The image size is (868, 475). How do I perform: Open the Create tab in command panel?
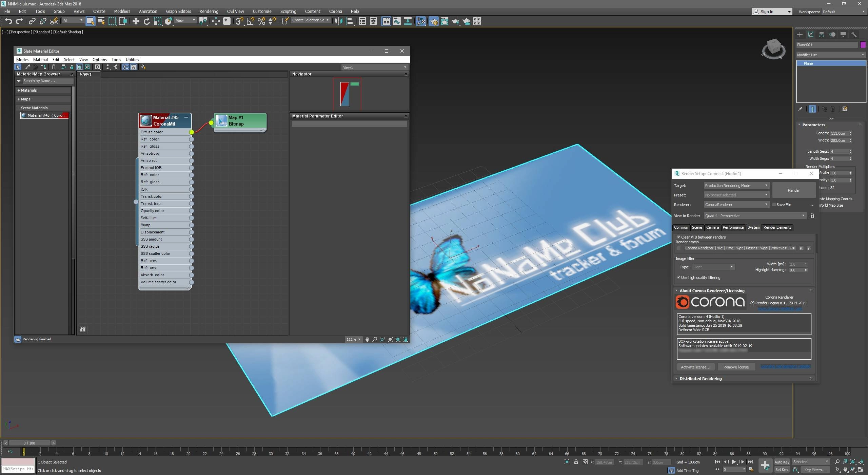click(800, 35)
